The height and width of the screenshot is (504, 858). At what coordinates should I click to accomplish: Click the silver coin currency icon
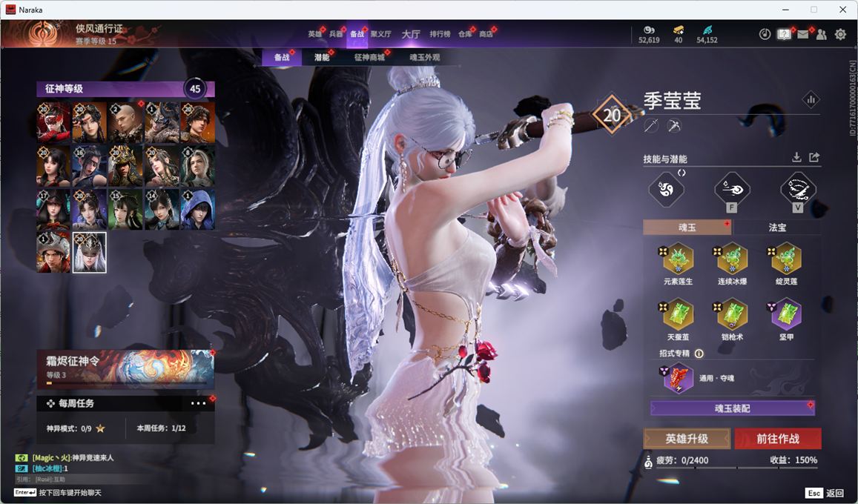point(649,30)
